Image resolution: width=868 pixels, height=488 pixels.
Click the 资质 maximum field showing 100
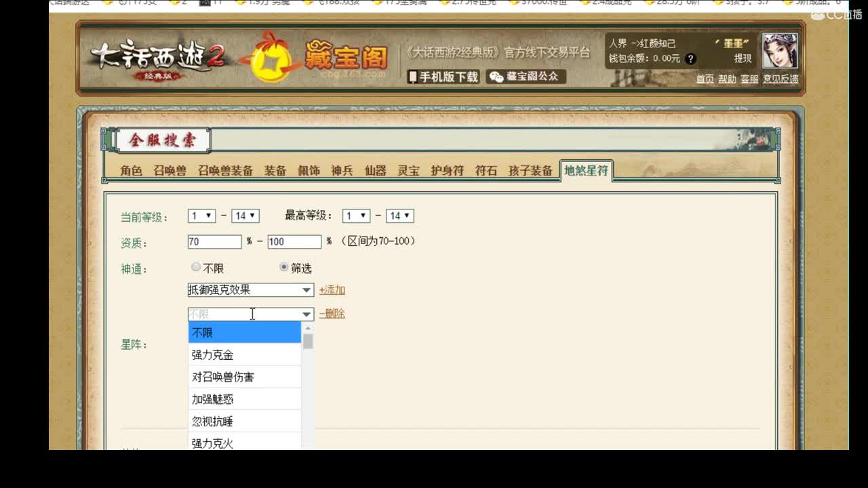(x=294, y=242)
